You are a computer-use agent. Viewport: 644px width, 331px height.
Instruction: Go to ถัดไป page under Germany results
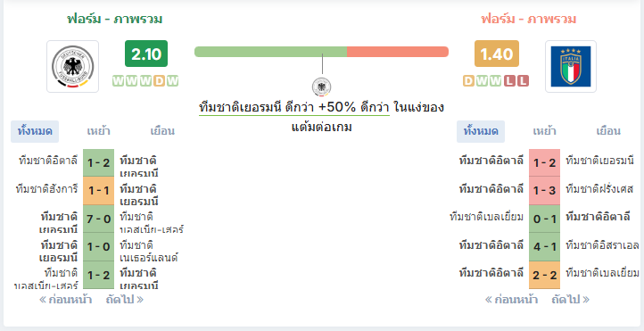tap(125, 300)
